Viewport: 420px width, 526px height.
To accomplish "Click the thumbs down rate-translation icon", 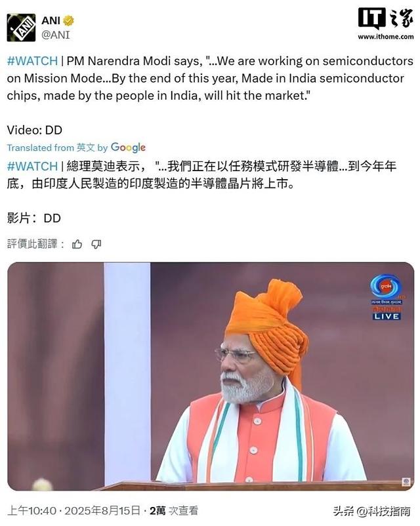I will click(96, 244).
